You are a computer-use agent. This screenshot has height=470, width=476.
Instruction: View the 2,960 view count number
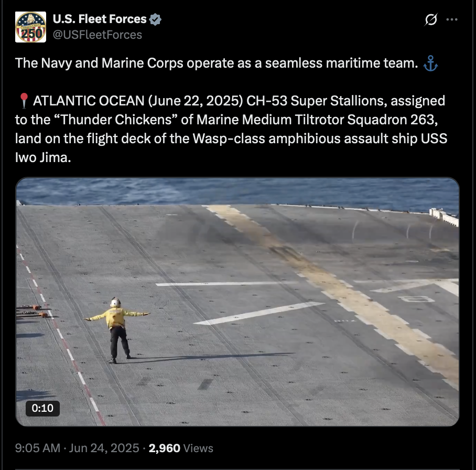[164, 448]
